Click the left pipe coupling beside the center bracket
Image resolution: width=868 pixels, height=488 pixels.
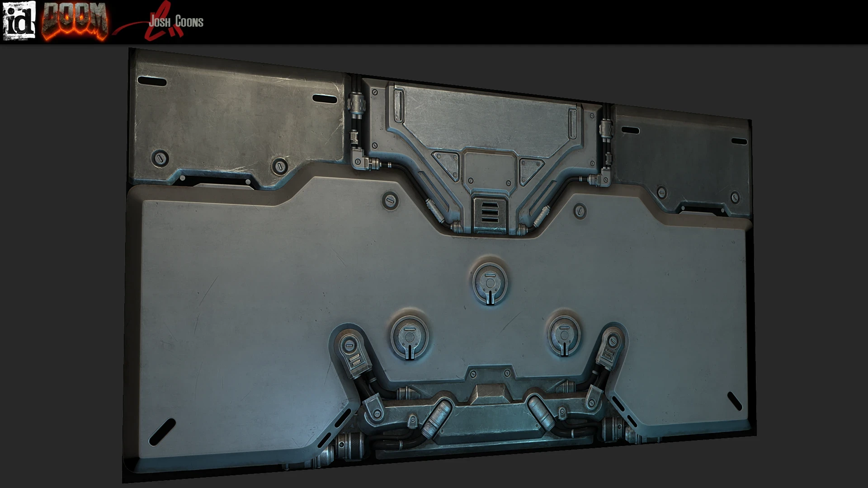(356, 104)
